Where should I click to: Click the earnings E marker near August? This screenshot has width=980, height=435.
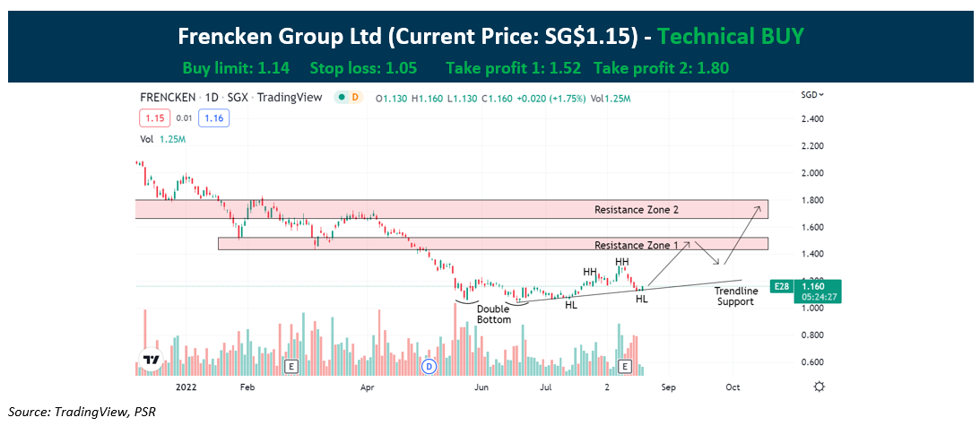(x=624, y=366)
